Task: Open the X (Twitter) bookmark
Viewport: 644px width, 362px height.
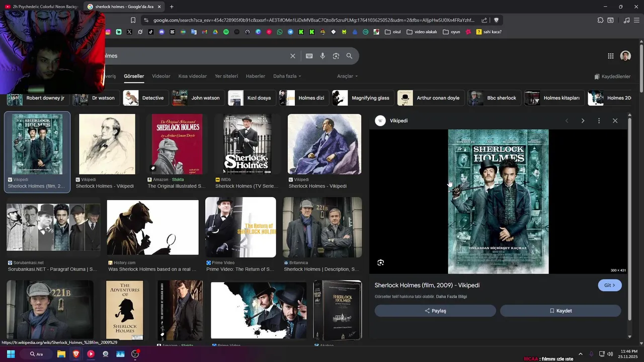Action: (129, 32)
